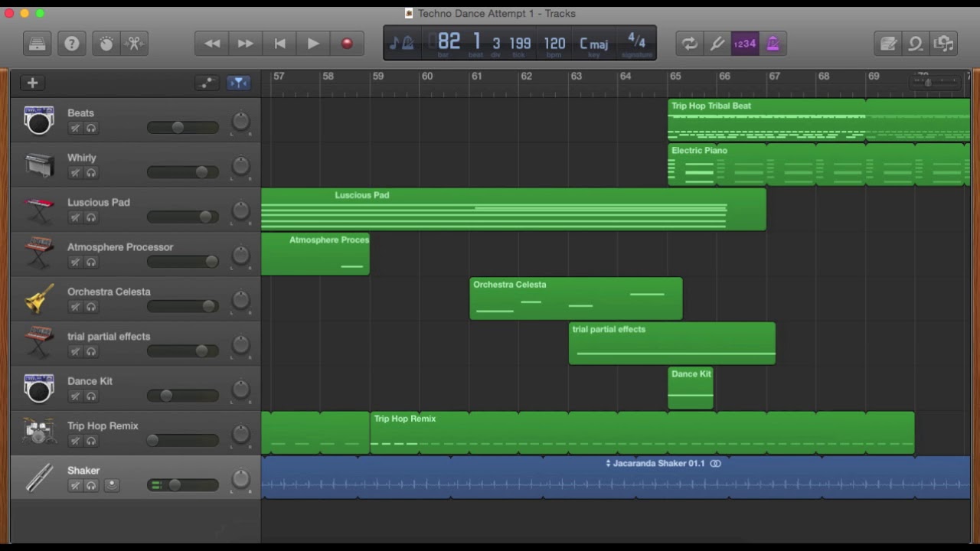Open the Note Pad panel
The image size is (980, 551).
[x=888, y=44]
